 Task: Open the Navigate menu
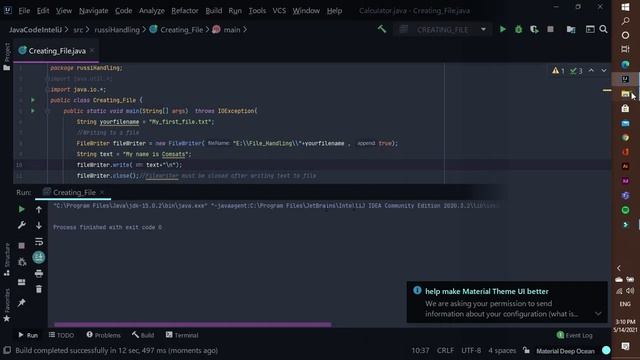click(93, 11)
